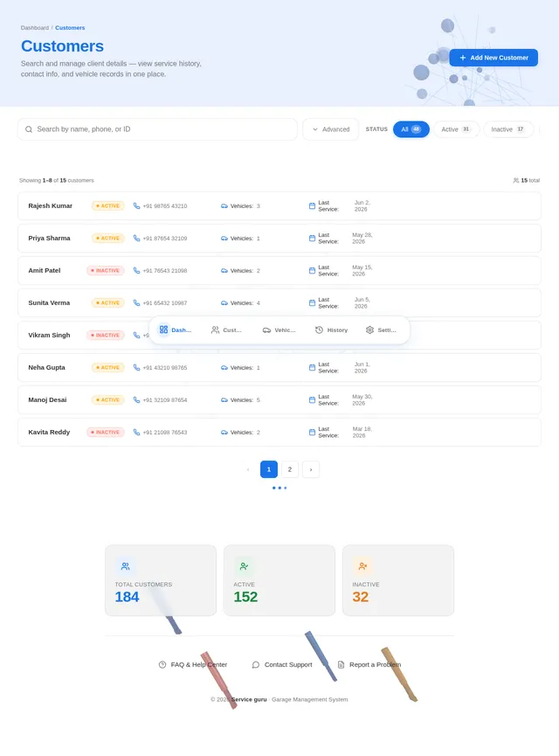Open the Inactive 32 stat card
559x756 pixels.
pyautogui.click(x=398, y=580)
